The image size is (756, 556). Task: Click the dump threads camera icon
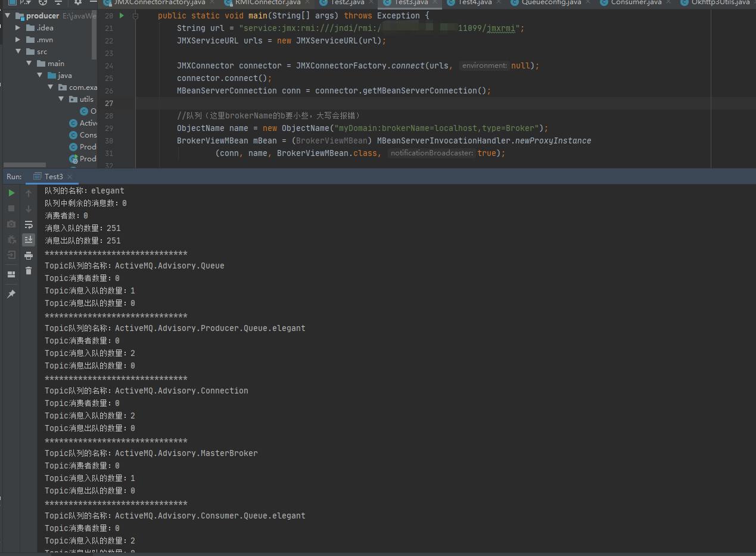coord(11,224)
